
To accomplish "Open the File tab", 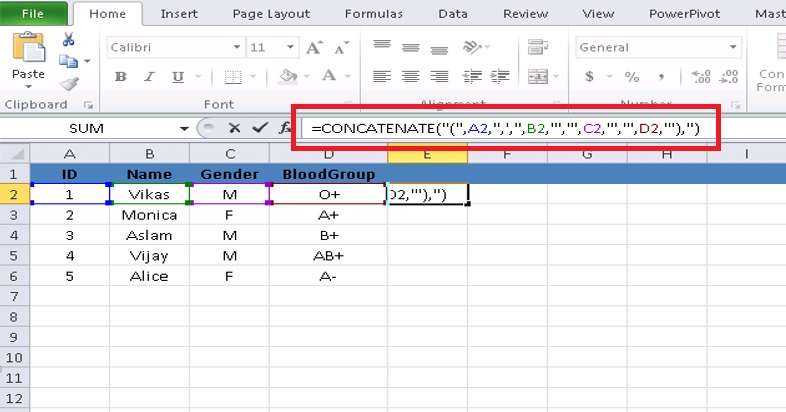I will click(33, 14).
